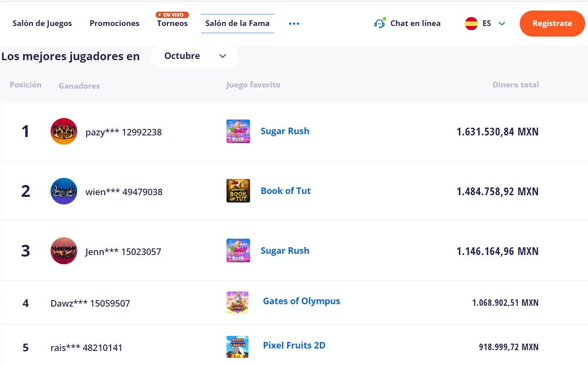Click the Book of Tut game icon
This screenshot has width=588, height=366.
[x=238, y=191]
